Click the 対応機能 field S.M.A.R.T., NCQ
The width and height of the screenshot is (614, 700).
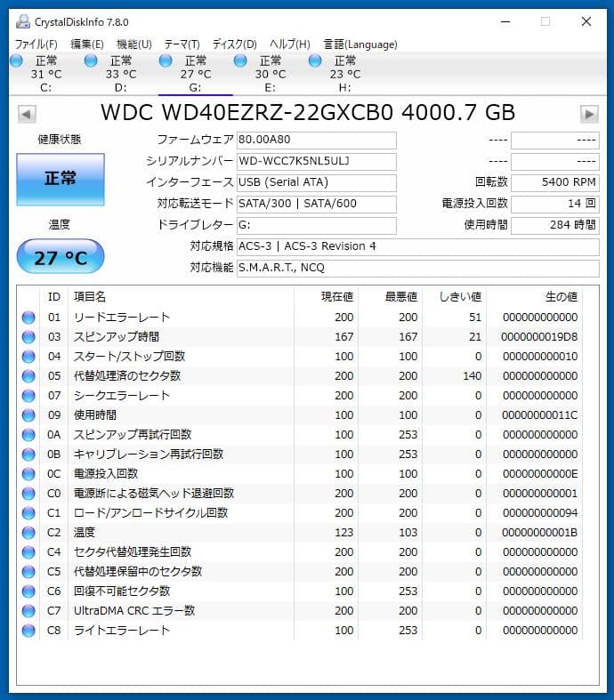417,269
